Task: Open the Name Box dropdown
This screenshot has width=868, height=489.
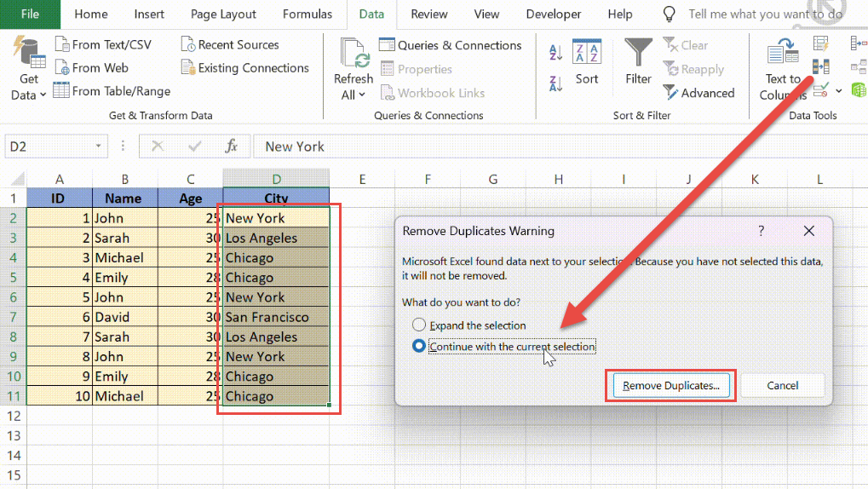Action: pos(98,147)
